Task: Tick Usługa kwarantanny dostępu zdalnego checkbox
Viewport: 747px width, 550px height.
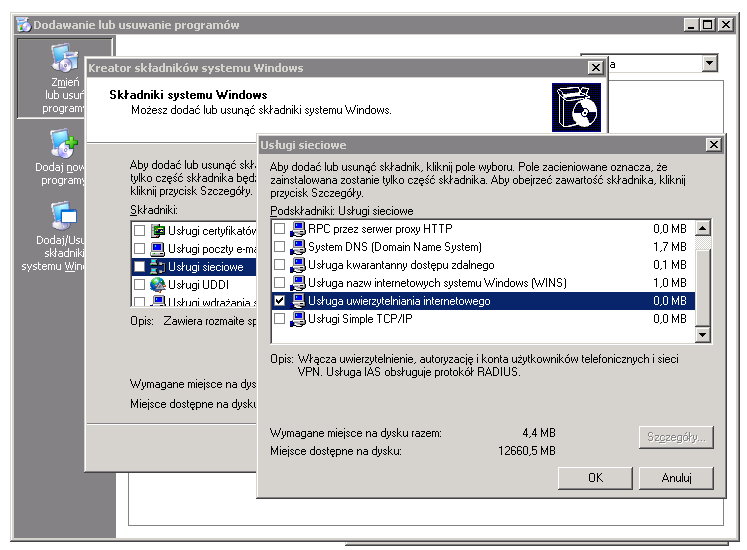Action: [x=280, y=265]
